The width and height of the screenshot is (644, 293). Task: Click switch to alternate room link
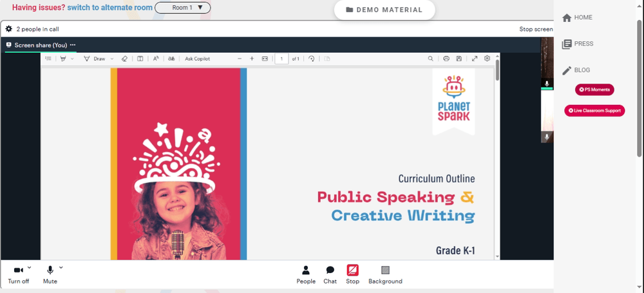pyautogui.click(x=109, y=7)
